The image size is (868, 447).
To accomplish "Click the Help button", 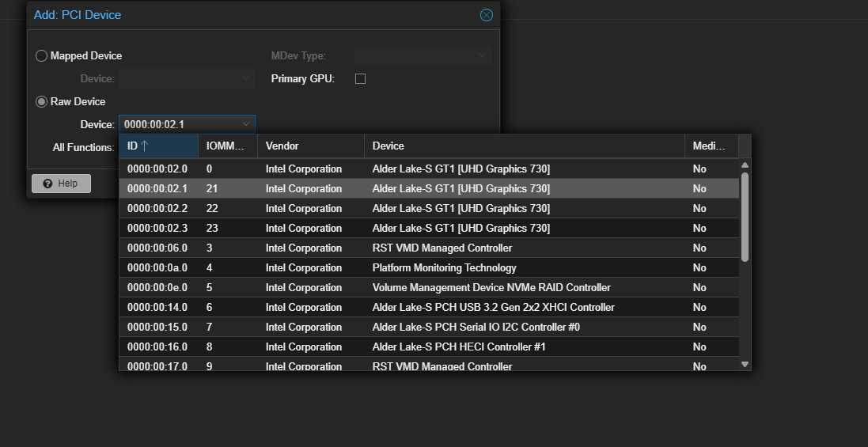I will (61, 183).
